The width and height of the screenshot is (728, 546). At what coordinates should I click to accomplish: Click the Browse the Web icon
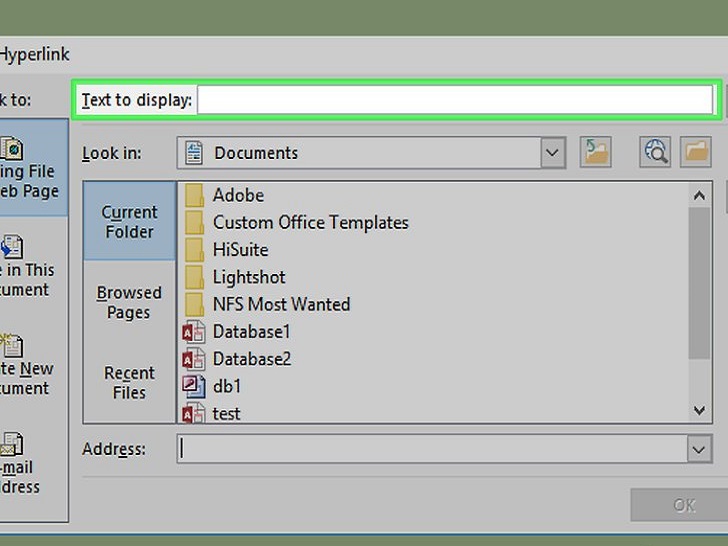click(655, 152)
